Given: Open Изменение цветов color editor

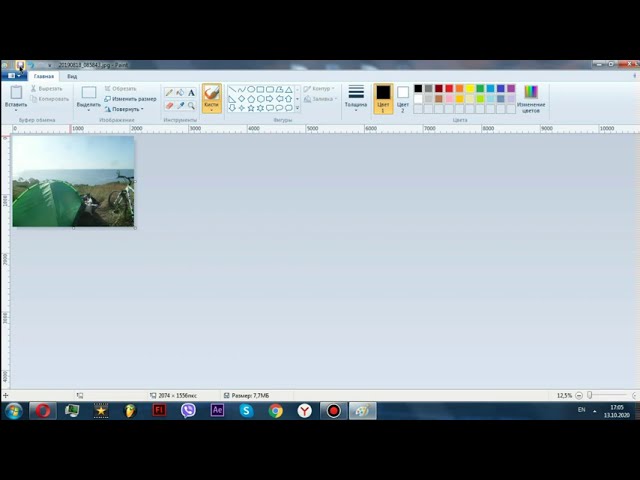Looking at the screenshot, I should tap(531, 98).
